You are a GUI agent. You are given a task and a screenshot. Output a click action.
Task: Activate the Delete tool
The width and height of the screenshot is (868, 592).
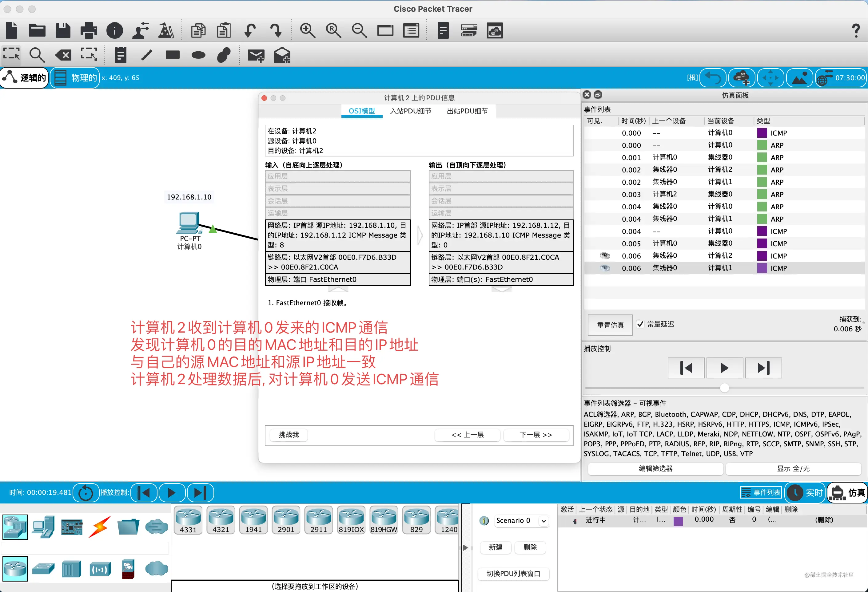tap(63, 55)
